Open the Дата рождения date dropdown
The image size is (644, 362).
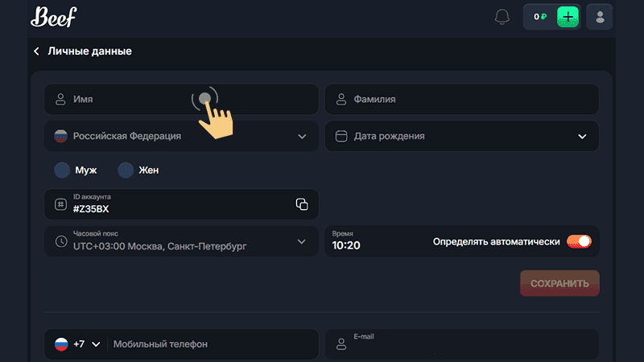(582, 137)
